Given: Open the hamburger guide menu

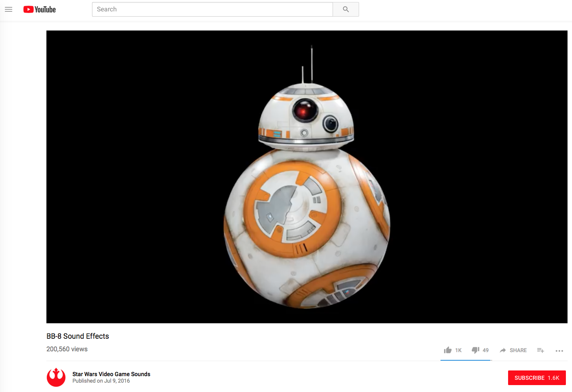Looking at the screenshot, I should (x=9, y=9).
